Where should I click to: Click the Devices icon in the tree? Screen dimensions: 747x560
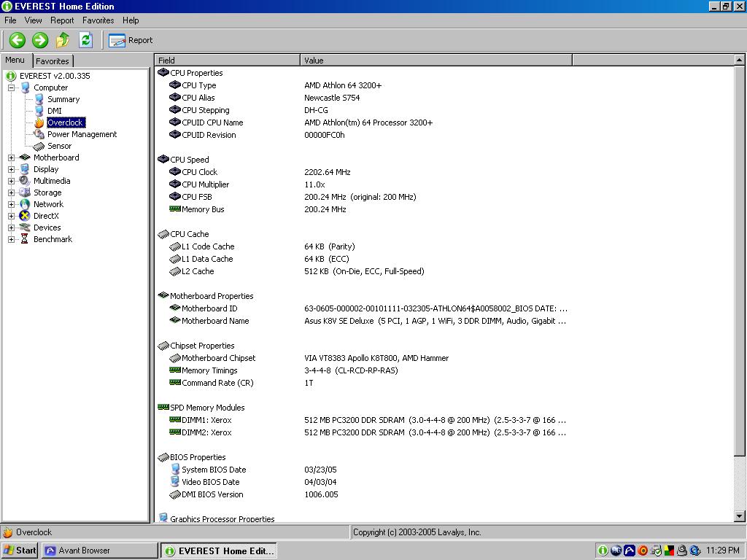coord(25,227)
